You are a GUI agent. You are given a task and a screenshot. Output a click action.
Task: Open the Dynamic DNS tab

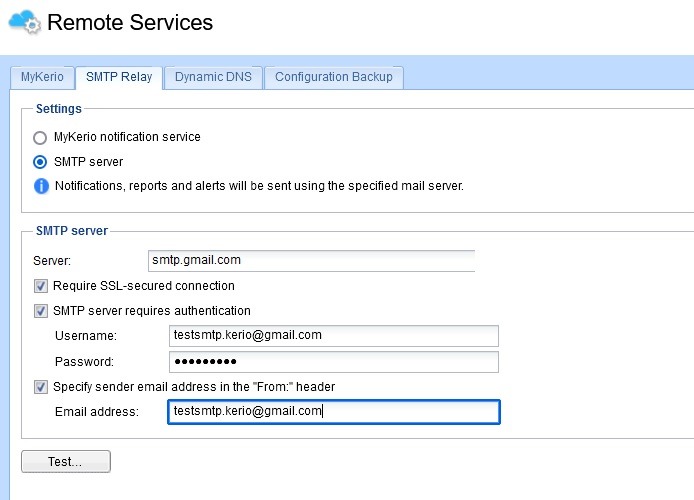click(213, 77)
